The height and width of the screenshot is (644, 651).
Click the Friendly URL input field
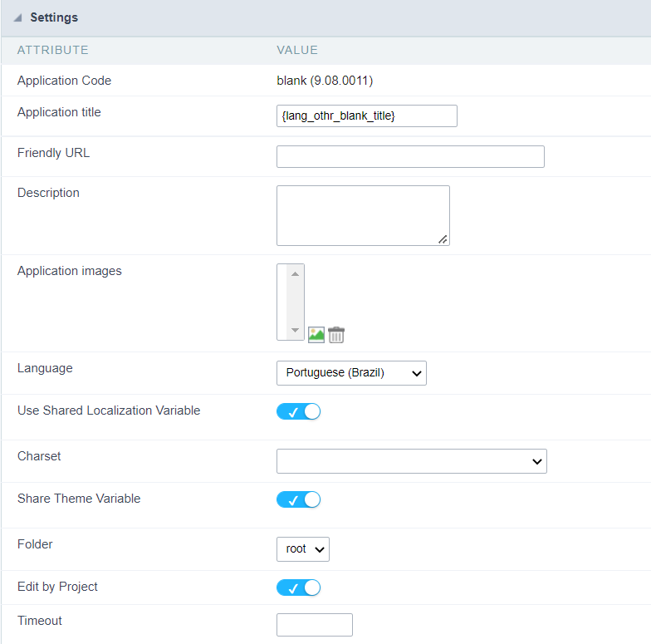(x=410, y=156)
